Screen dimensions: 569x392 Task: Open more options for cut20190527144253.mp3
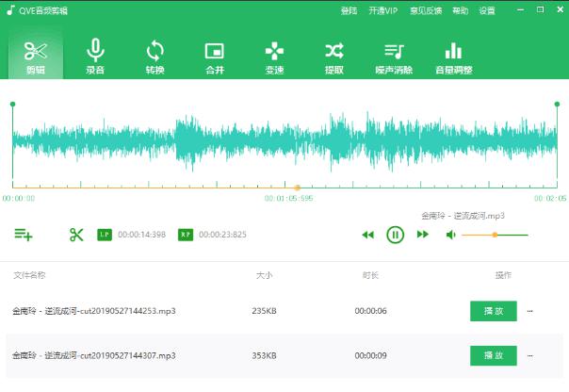(530, 310)
